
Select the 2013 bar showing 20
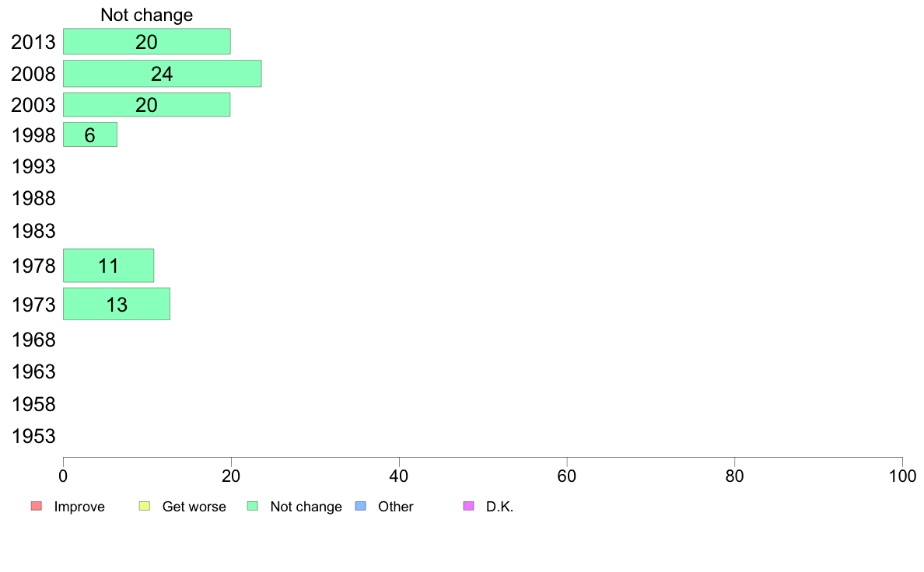(x=147, y=42)
